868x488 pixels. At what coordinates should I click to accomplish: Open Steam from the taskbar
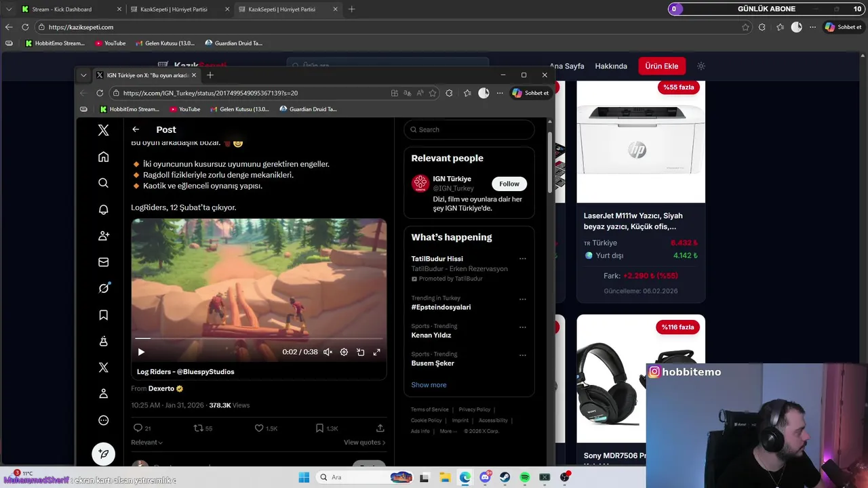click(505, 477)
